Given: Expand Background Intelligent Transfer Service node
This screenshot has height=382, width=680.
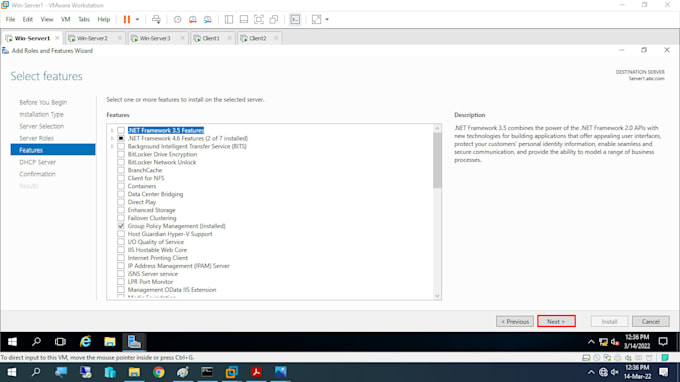Looking at the screenshot, I should [x=112, y=147].
